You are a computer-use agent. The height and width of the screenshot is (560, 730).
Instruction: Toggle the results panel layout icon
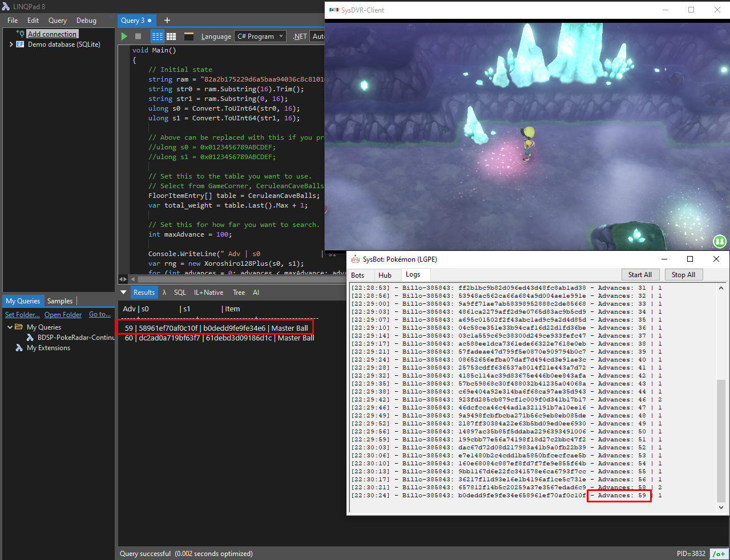tap(189, 36)
